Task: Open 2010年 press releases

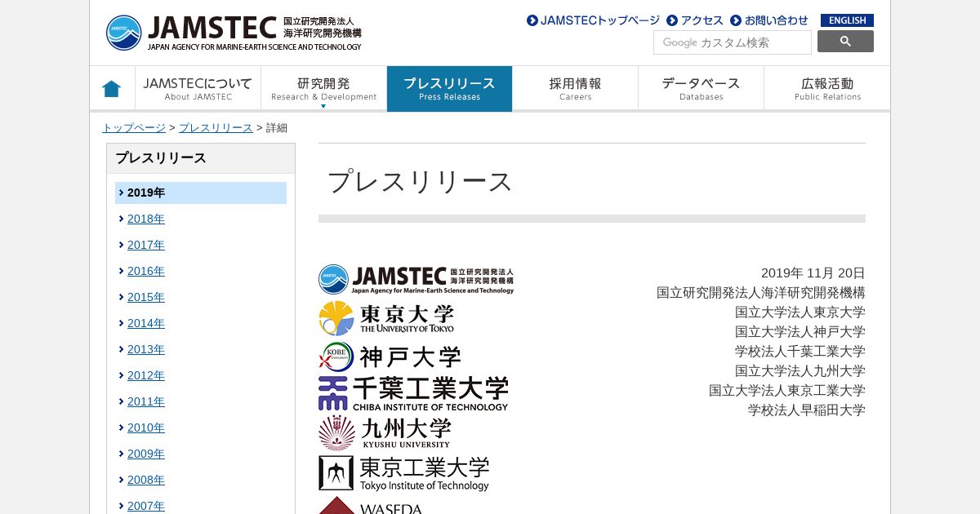Action: point(146,428)
